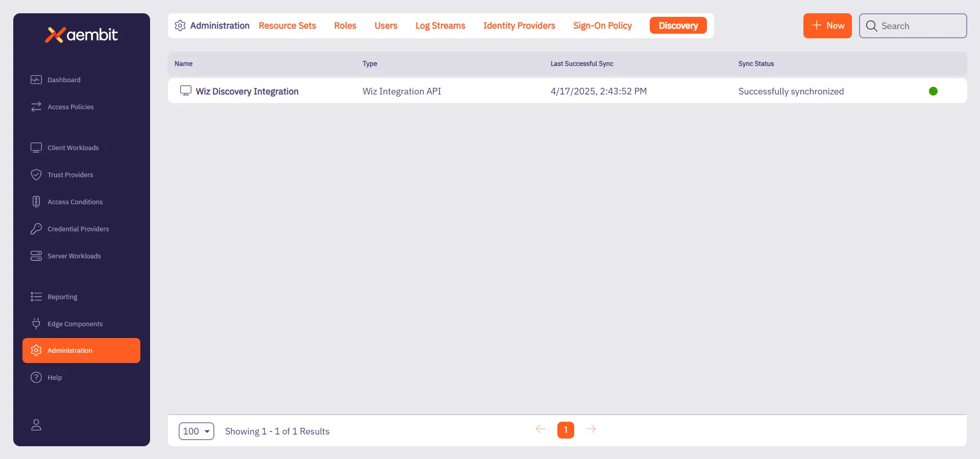980x459 pixels.
Task: Click the Trust Providers shield icon
Action: pyautogui.click(x=36, y=175)
